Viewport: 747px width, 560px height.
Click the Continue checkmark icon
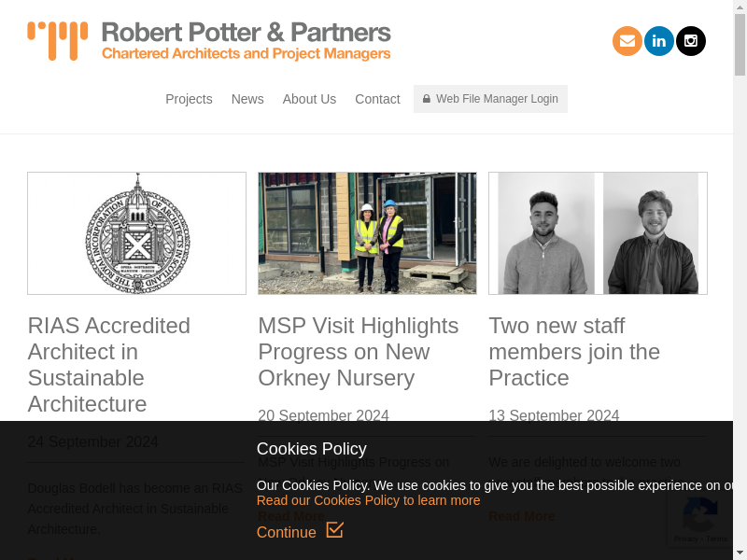[335, 530]
